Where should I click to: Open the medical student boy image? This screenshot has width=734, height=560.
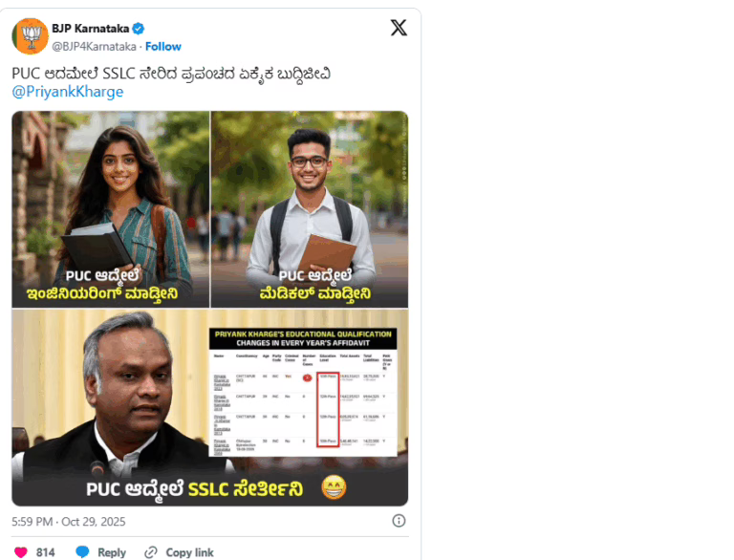point(310,209)
